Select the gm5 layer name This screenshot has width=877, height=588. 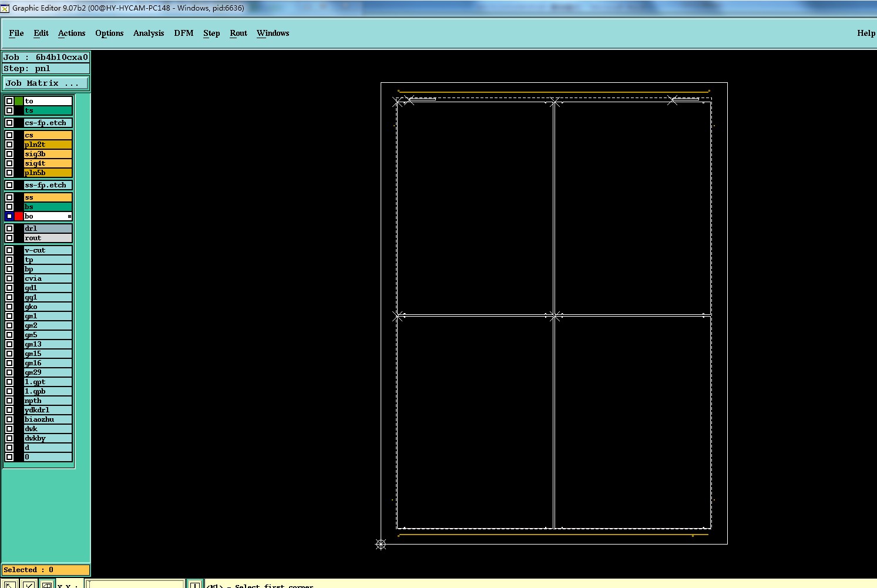pos(48,335)
